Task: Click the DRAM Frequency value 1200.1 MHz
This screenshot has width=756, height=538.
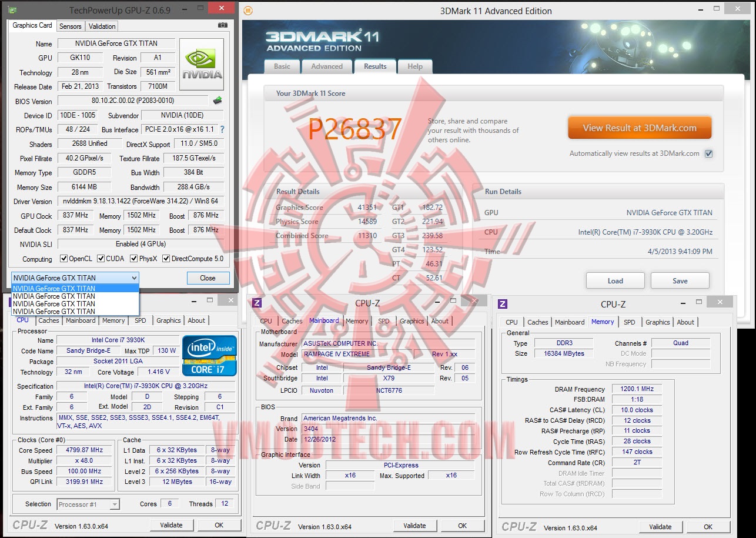Action: [x=636, y=389]
